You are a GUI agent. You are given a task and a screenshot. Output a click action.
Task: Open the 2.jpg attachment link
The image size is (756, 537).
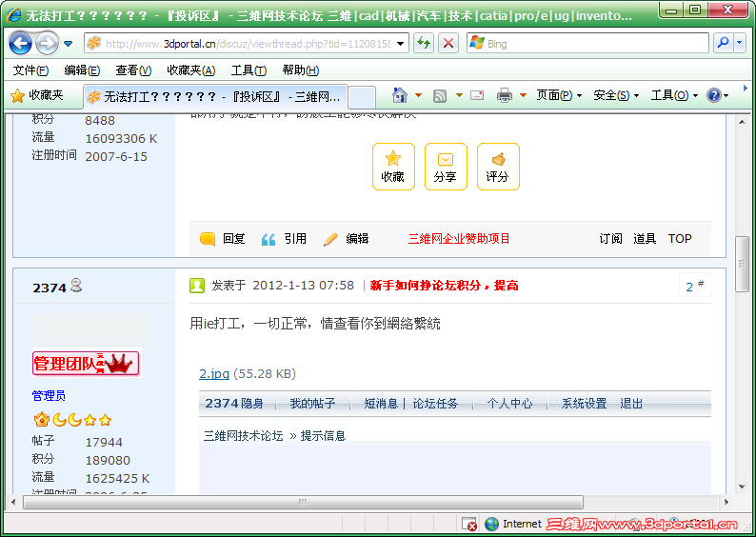tap(214, 373)
